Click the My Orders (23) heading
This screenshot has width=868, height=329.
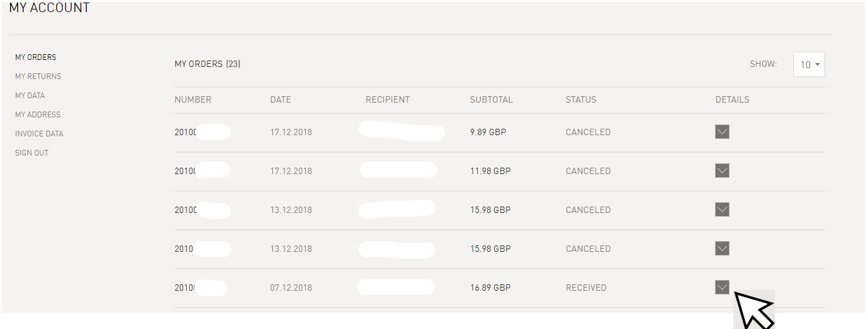(207, 64)
